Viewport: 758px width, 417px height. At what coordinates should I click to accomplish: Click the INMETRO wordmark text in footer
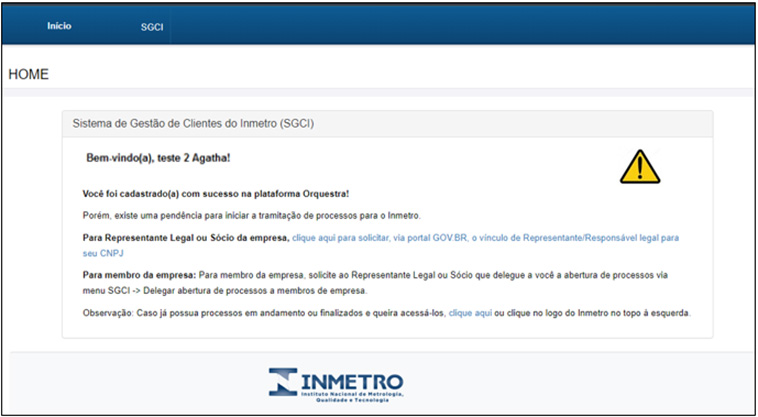(353, 381)
